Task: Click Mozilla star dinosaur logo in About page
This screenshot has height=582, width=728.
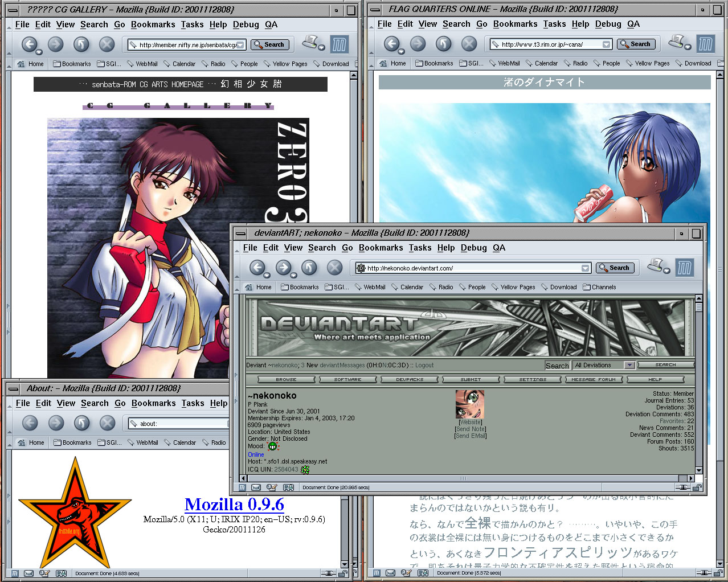Action: (75, 513)
